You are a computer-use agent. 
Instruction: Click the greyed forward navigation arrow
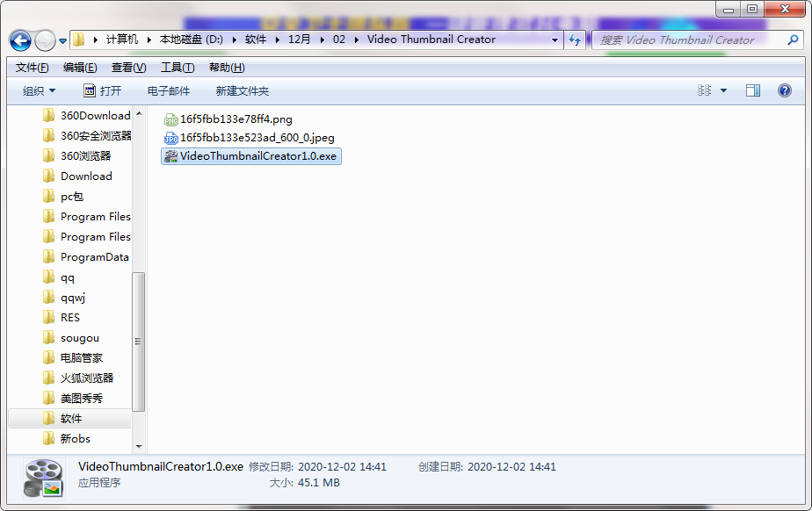tap(45, 40)
